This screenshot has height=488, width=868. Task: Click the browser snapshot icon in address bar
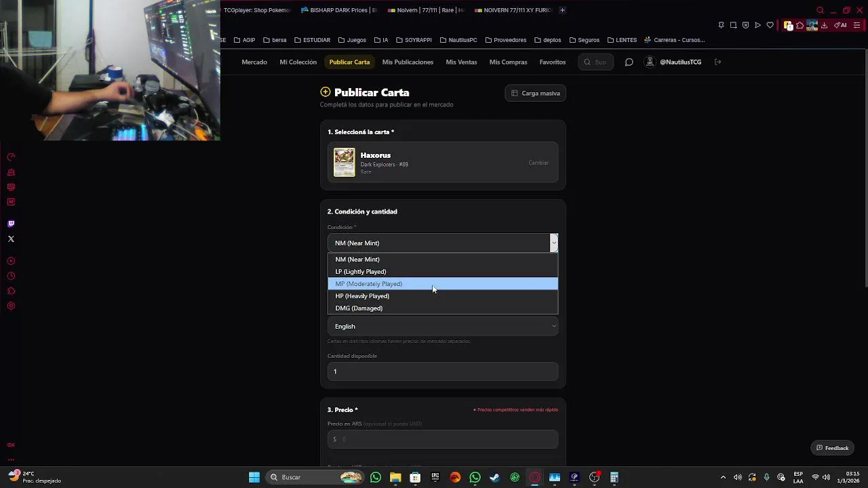click(x=733, y=25)
